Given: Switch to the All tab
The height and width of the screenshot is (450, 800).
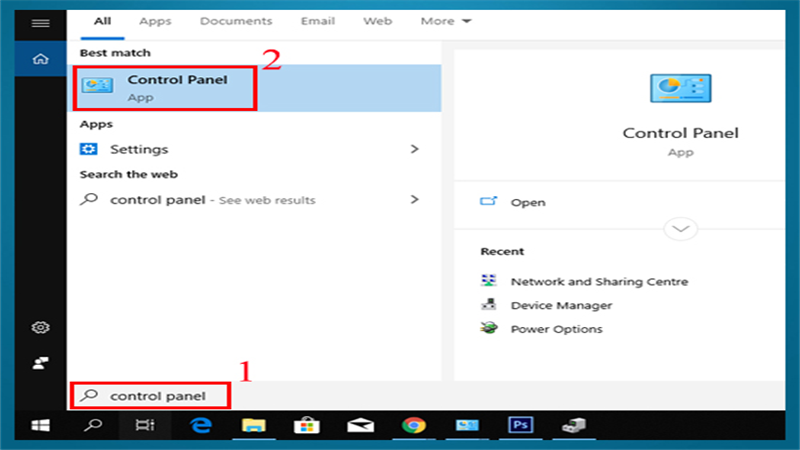Looking at the screenshot, I should (102, 21).
